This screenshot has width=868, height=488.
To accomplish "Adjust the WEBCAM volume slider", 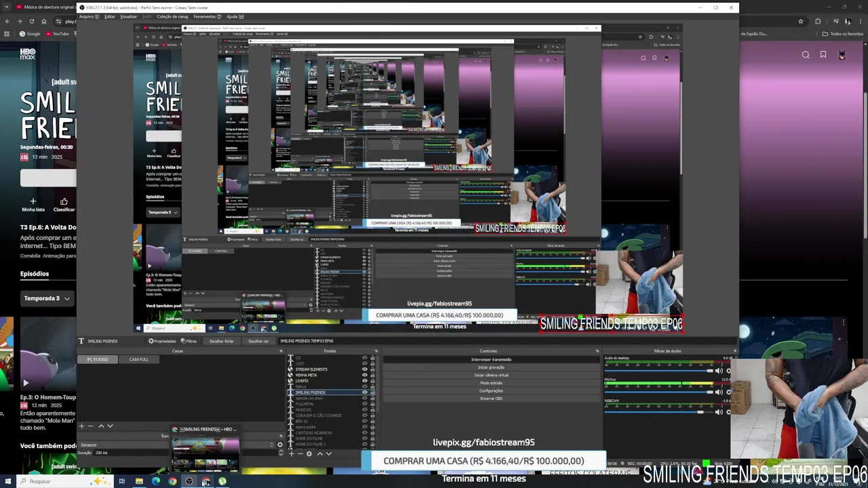I will (658, 412).
